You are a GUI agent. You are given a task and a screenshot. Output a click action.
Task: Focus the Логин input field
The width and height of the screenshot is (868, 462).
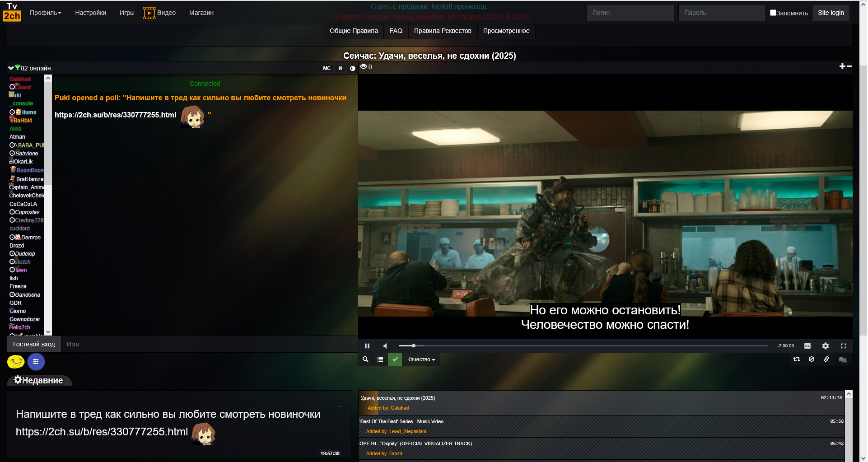[630, 13]
